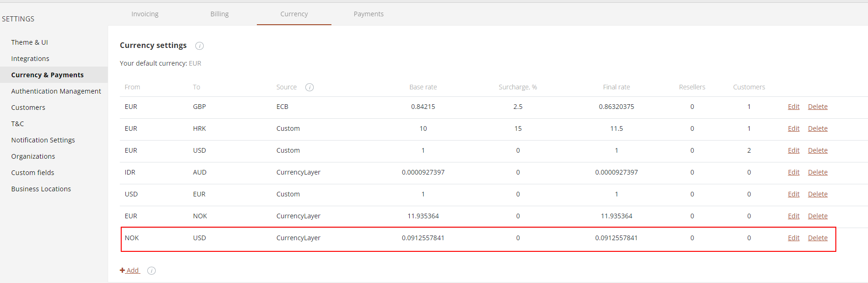Open the Payments tab
The image size is (868, 283).
pos(369,14)
